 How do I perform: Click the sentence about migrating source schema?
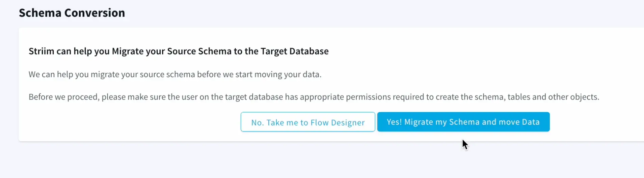[175, 74]
